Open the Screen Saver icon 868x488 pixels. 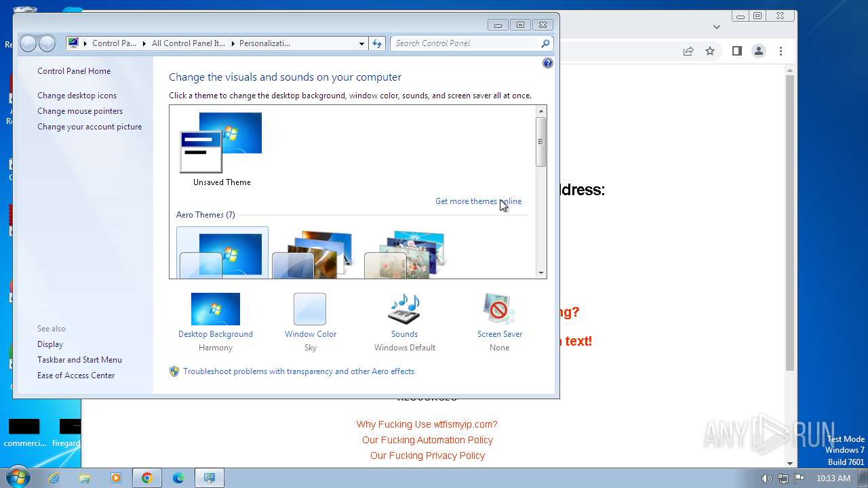(x=499, y=309)
